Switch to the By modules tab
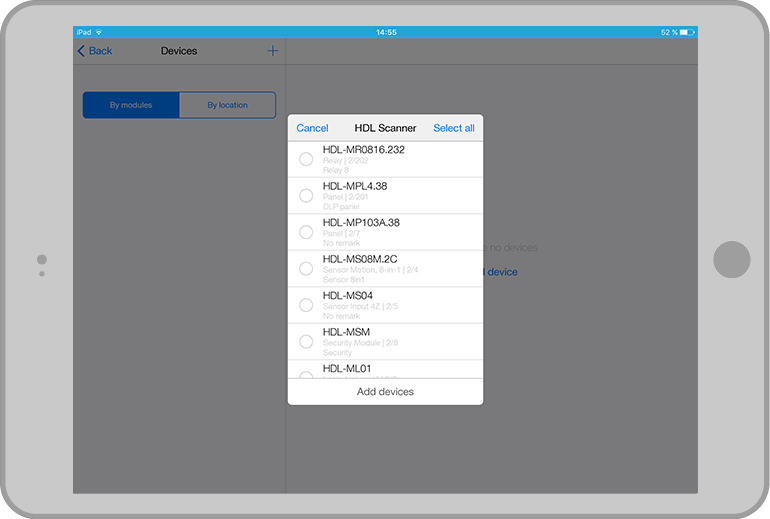The height and width of the screenshot is (519, 770). coord(131,105)
